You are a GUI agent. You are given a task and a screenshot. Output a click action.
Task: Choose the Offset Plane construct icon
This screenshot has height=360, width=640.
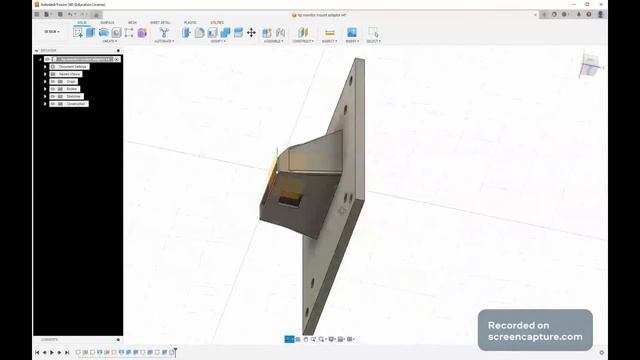point(303,32)
